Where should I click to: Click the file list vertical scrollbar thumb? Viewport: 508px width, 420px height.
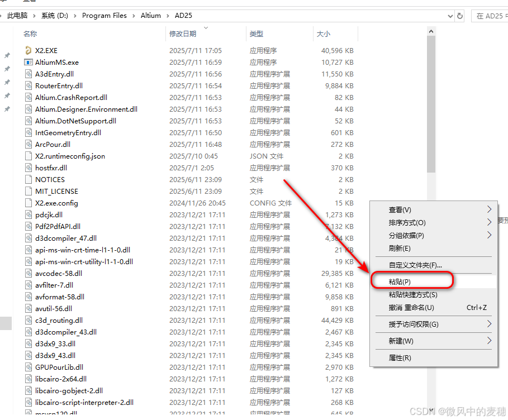[x=431, y=104]
